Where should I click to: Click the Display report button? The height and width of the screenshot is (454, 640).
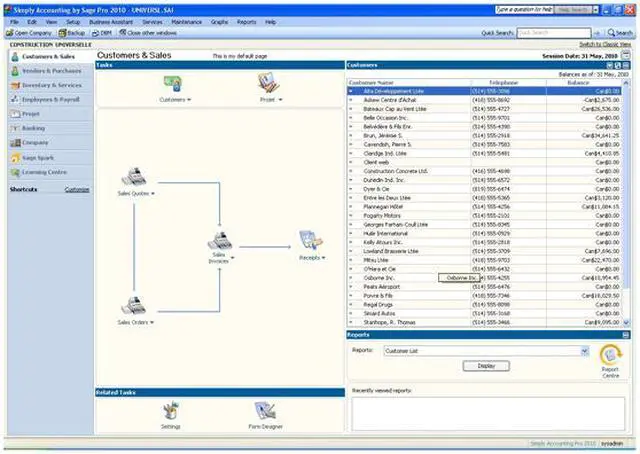[486, 366]
